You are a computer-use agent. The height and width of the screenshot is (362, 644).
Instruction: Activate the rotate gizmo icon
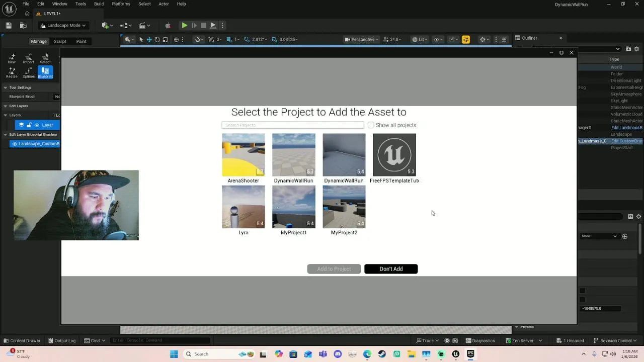[x=157, y=39]
